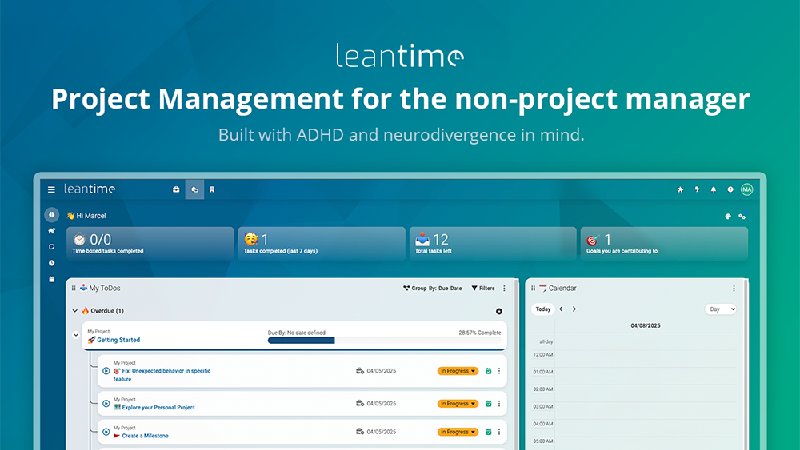Click the Getting Started progress bar
This screenshot has height=450, width=800.
384,340
